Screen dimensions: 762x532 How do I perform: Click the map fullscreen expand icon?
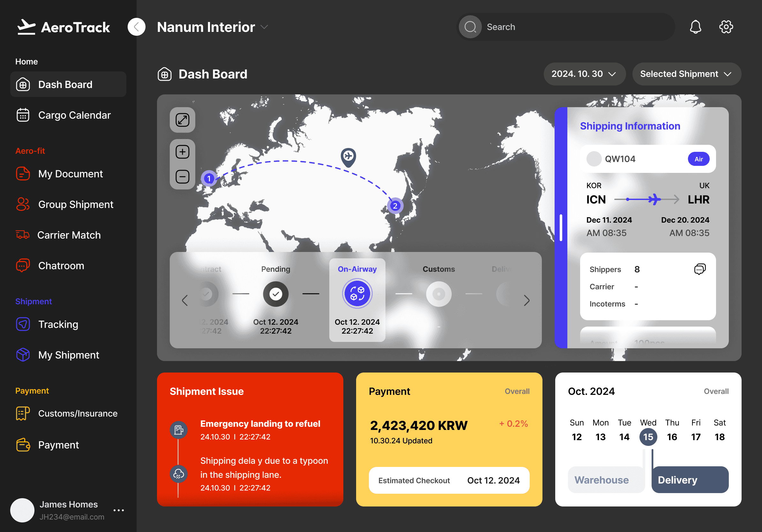pos(182,120)
